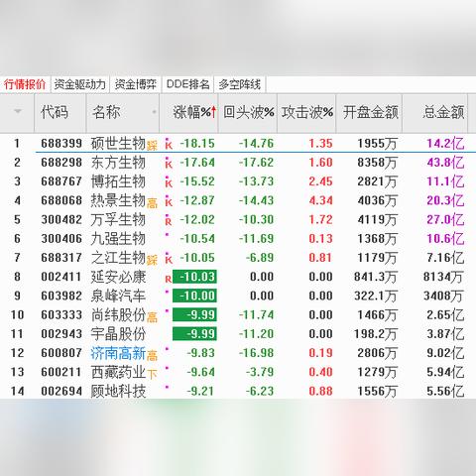This screenshot has width=476, height=476.
Task: Select stock name 尚纬股份
Action: point(118,314)
